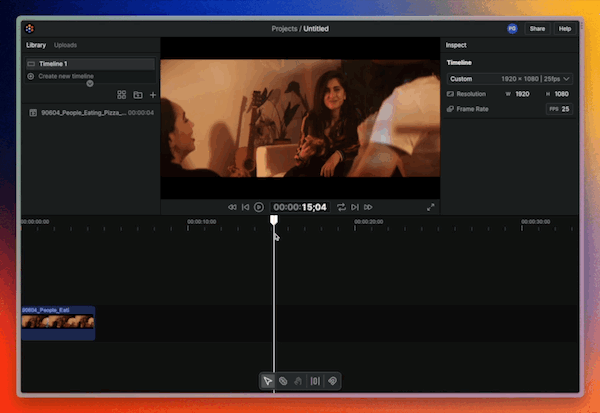Expand the preview to fullscreen

(430, 207)
